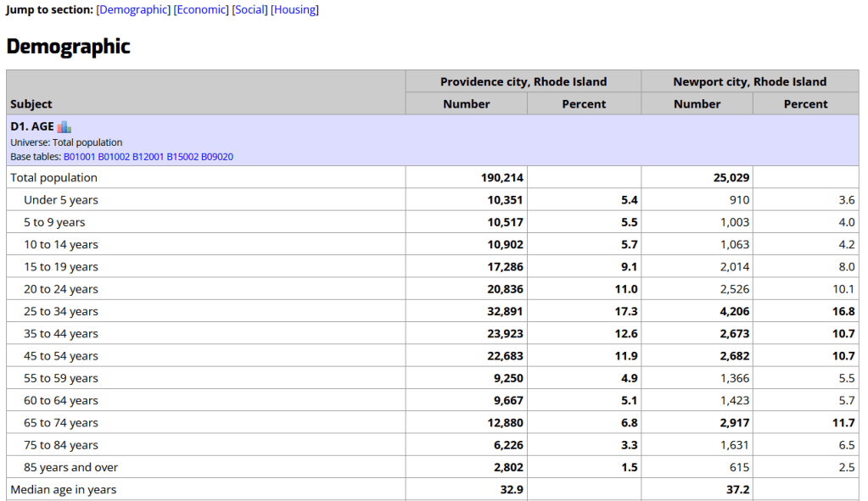The height and width of the screenshot is (501, 868).
Task: Click the Newport city, Rhode Island column header
Action: point(749,81)
